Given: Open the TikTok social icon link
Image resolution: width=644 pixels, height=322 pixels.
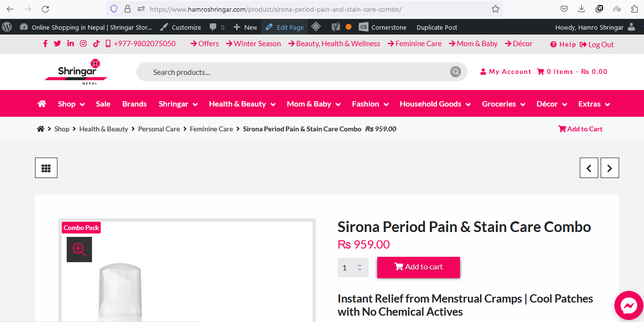Looking at the screenshot, I should pyautogui.click(x=96, y=44).
